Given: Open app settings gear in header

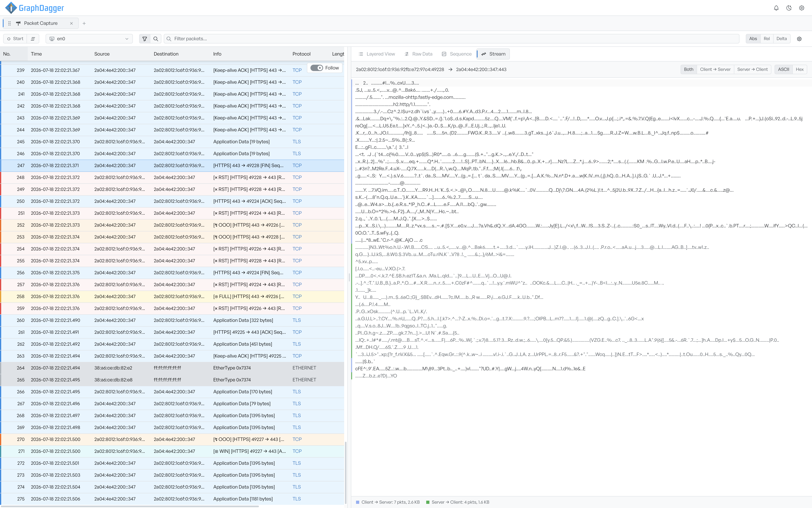Looking at the screenshot, I should (x=802, y=8).
